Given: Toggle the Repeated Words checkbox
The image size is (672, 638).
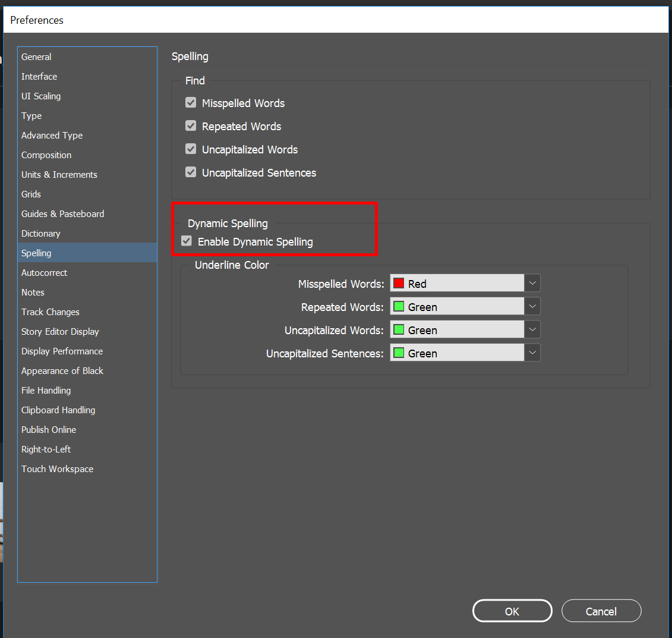Looking at the screenshot, I should point(190,125).
